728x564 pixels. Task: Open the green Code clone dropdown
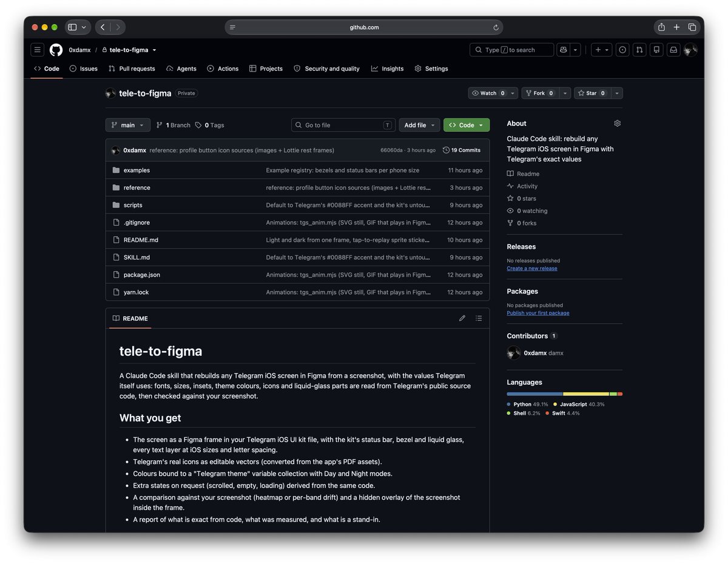[x=467, y=125]
